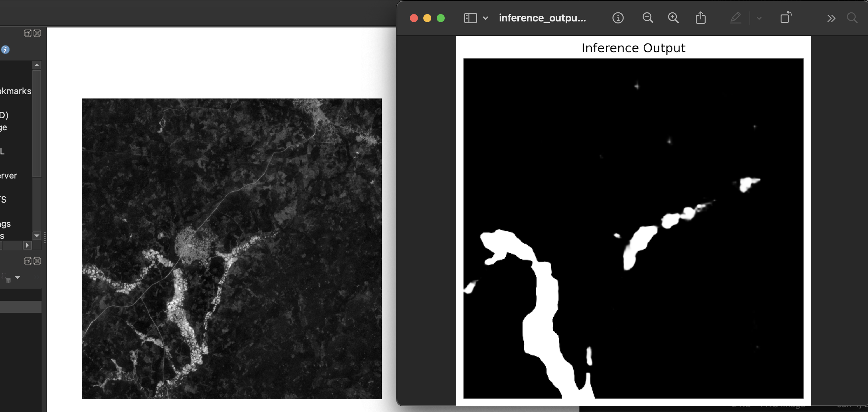The width and height of the screenshot is (868, 412).
Task: Close the upper browser panel
Action: point(38,33)
